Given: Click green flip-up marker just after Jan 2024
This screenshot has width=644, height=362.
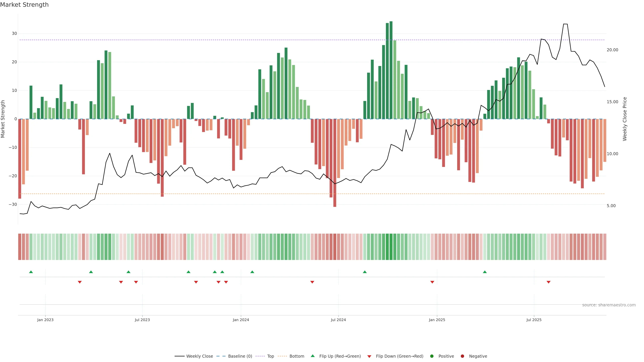Looking at the screenshot, I should tap(252, 272).
